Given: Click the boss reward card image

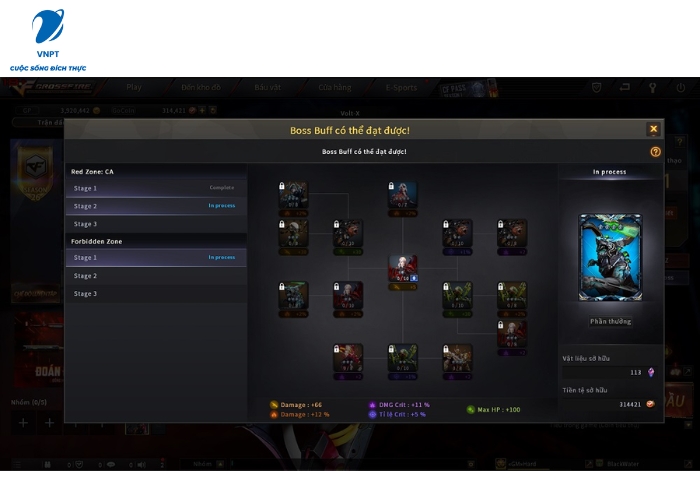Looking at the screenshot, I should [x=610, y=257].
